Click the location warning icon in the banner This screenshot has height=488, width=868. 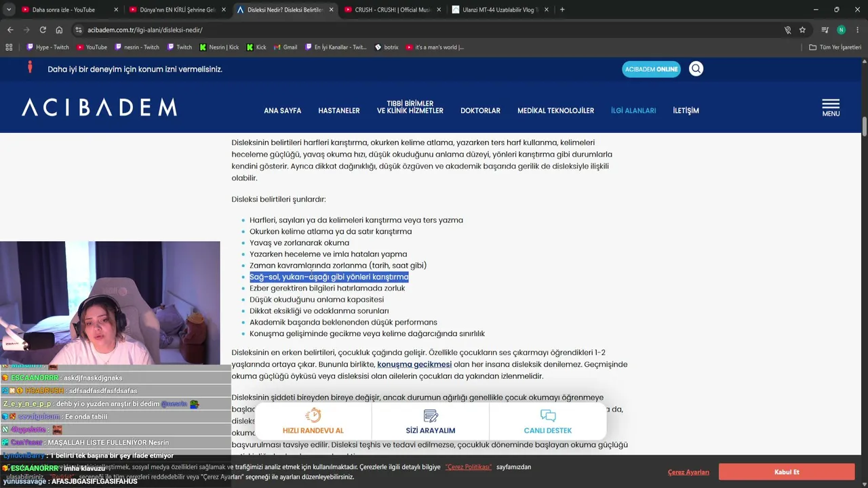click(30, 68)
